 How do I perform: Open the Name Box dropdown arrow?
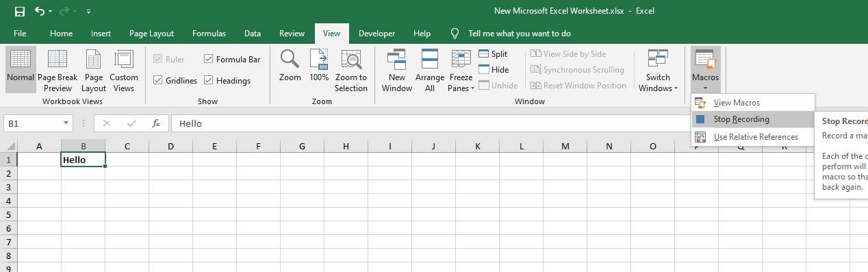66,123
